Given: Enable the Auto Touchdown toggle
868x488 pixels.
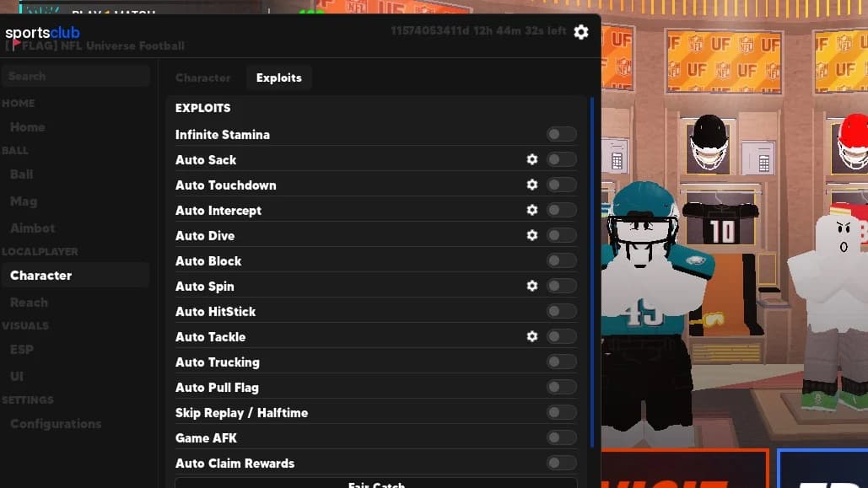Looking at the screenshot, I should (561, 185).
